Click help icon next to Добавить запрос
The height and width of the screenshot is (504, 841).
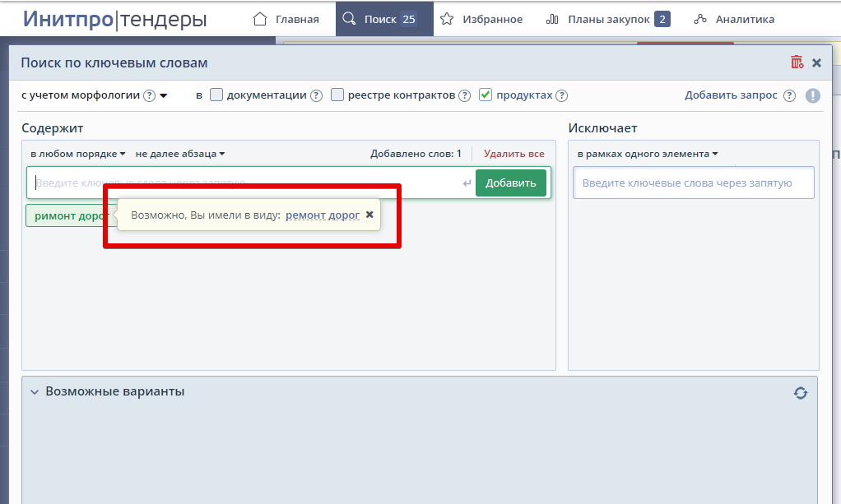789,95
